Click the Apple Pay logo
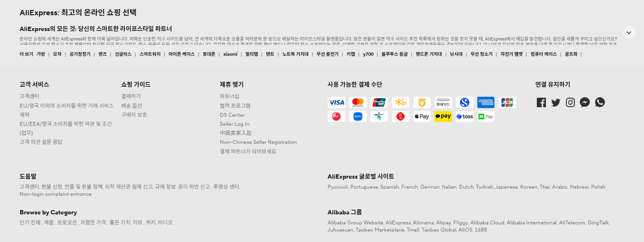 coord(422,116)
